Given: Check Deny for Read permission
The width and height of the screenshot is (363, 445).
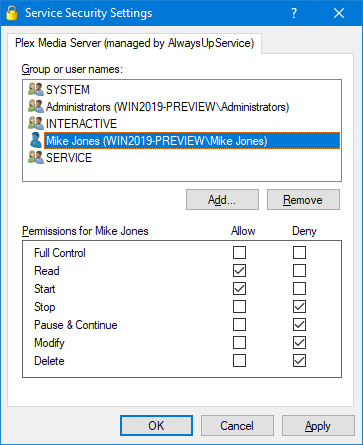Looking at the screenshot, I should pyautogui.click(x=299, y=271).
